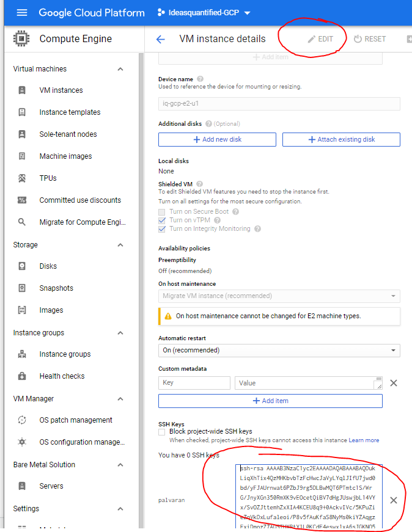Click the Images icon in Storage
The image size is (412, 532).
coord(22,310)
